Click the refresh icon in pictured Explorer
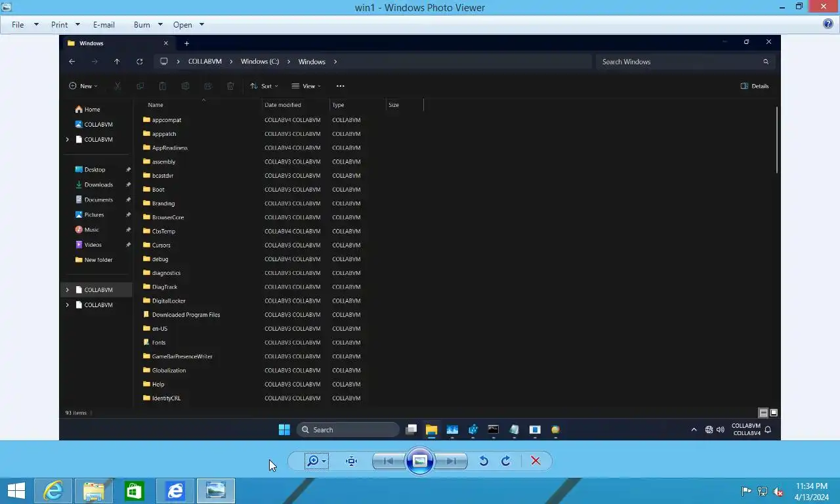Image resolution: width=840 pixels, height=504 pixels. 139,62
